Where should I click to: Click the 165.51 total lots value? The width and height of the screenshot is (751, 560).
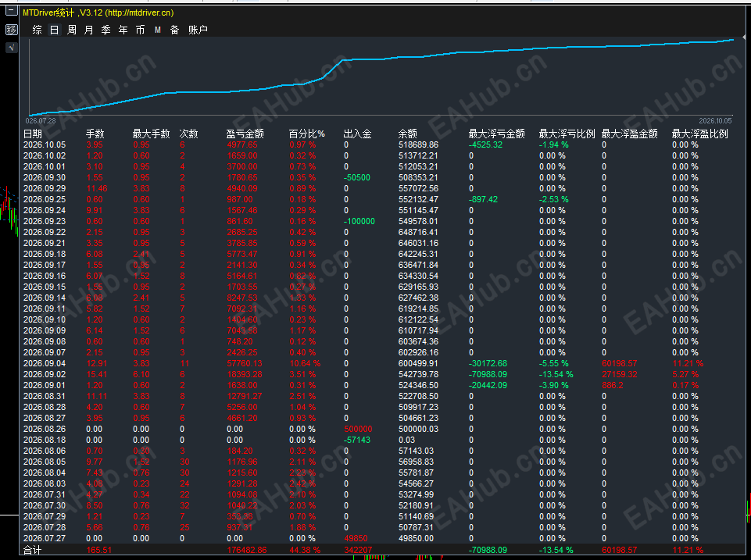click(98, 551)
